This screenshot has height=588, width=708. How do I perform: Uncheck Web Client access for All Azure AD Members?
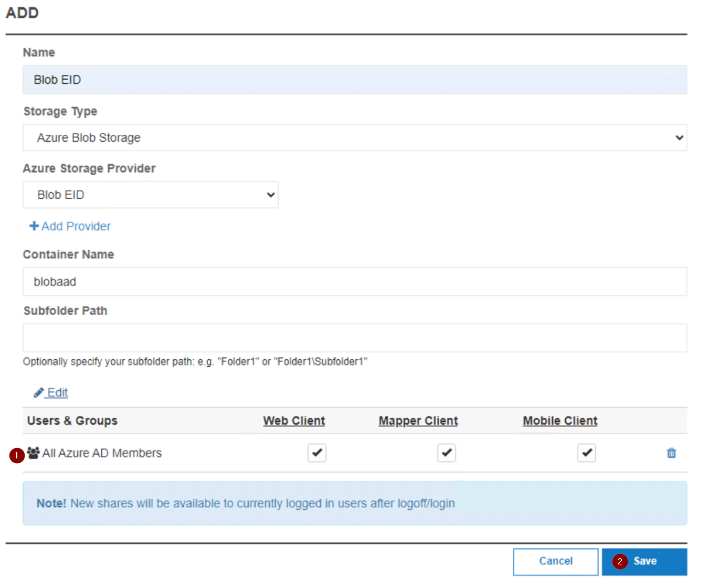316,453
